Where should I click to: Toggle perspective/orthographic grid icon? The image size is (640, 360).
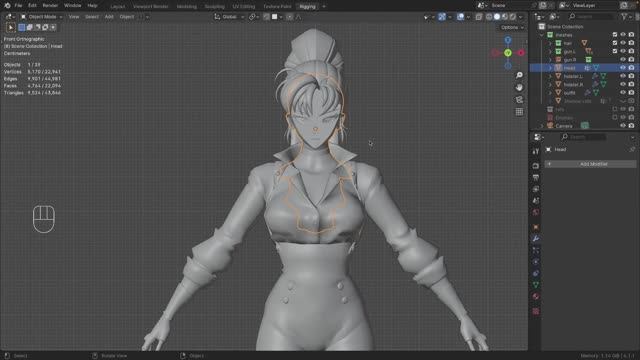(x=519, y=112)
